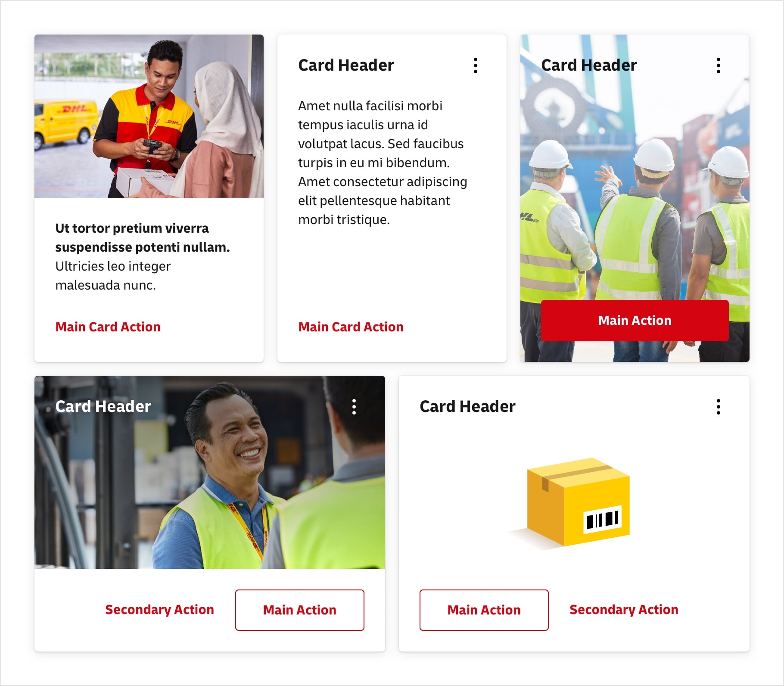The image size is (784, 686).
Task: Click Card Header title over smiling worker image
Action: pos(103,406)
